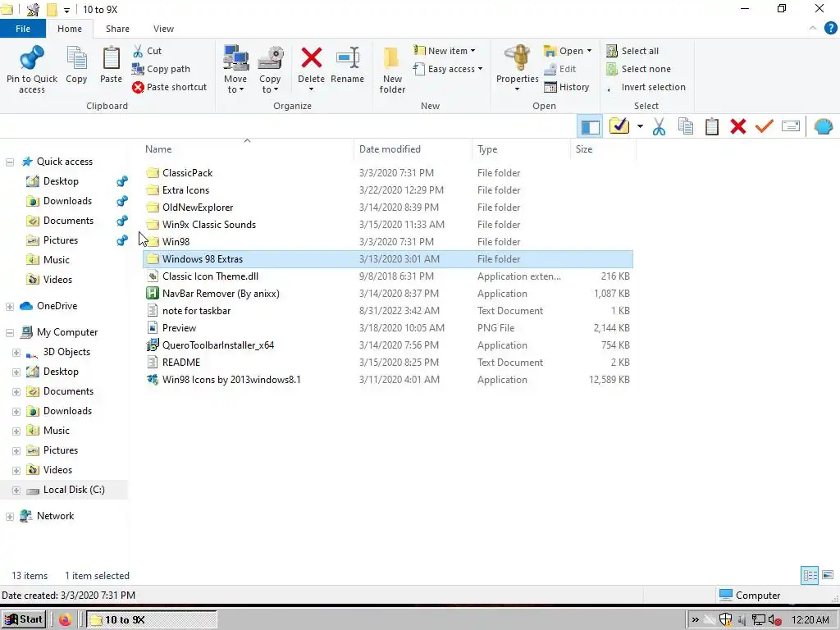Image resolution: width=840 pixels, height=630 pixels.
Task: Rename the selected folder via ribbon
Action: point(347,65)
